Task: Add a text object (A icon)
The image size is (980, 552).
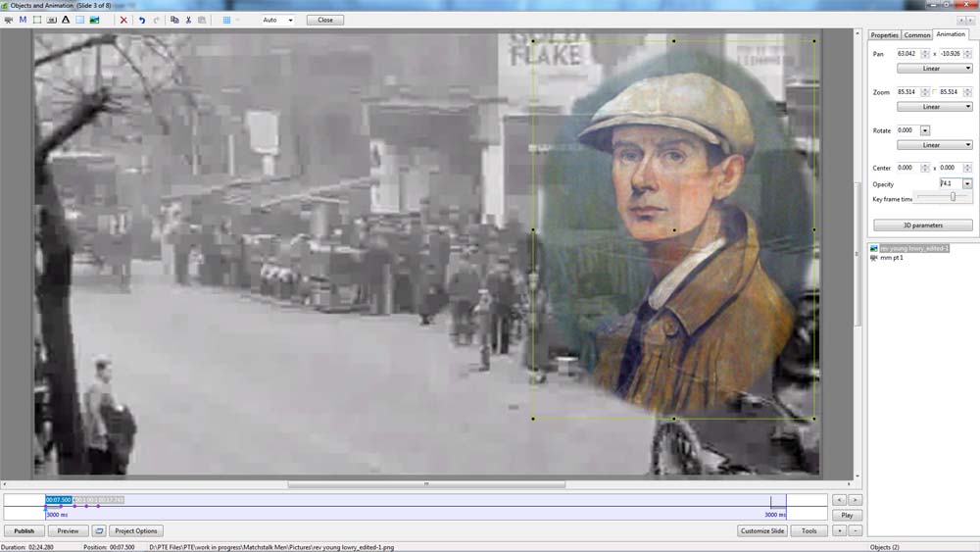Action: tap(66, 20)
